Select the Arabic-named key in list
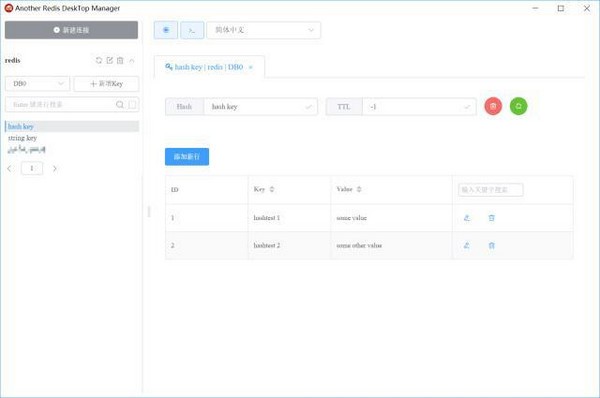The height and width of the screenshot is (398, 600). pyautogui.click(x=27, y=149)
